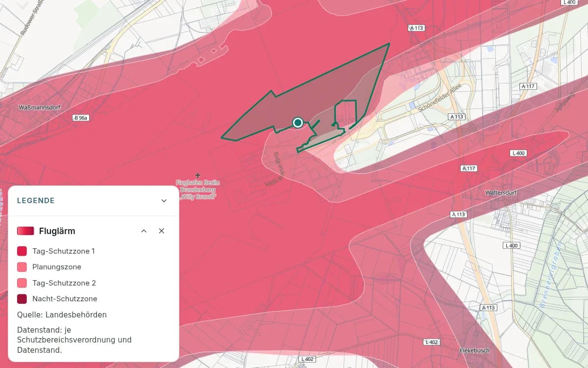Click the Quelle: Landesbehörden text
588x368 pixels.
point(62,315)
